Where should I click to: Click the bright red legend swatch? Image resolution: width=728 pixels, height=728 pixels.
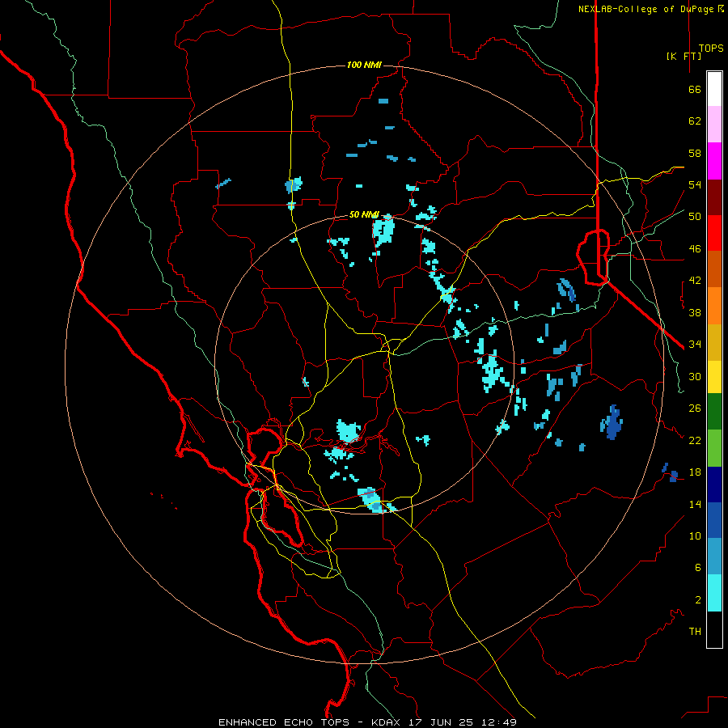(x=714, y=233)
